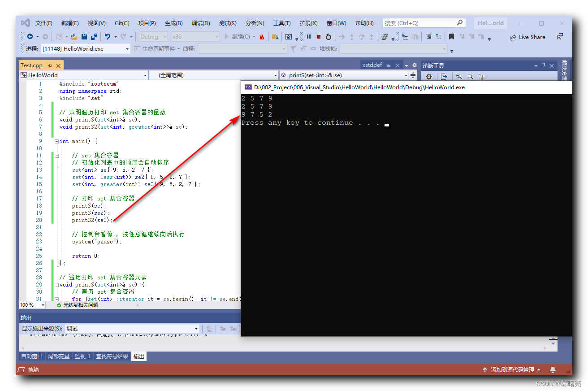Open the 生命周期事件 dropdown
Viewport: 588px width, 391px height.
coord(157,48)
